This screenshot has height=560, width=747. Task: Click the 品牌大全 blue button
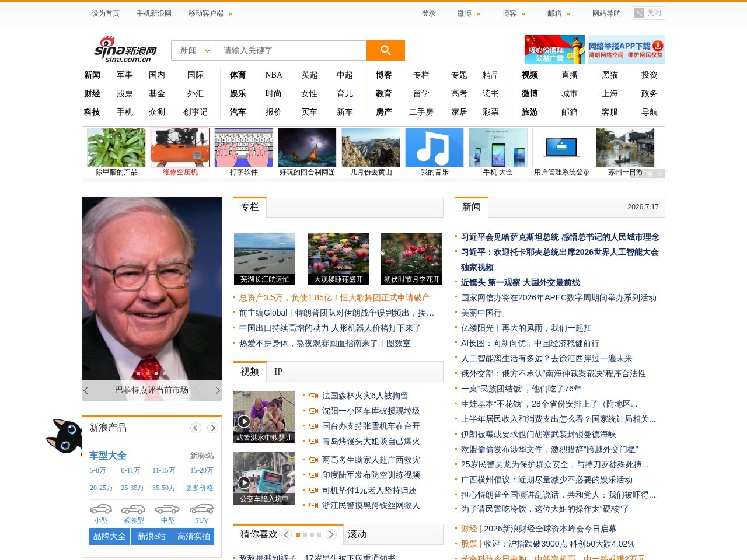coord(110,537)
